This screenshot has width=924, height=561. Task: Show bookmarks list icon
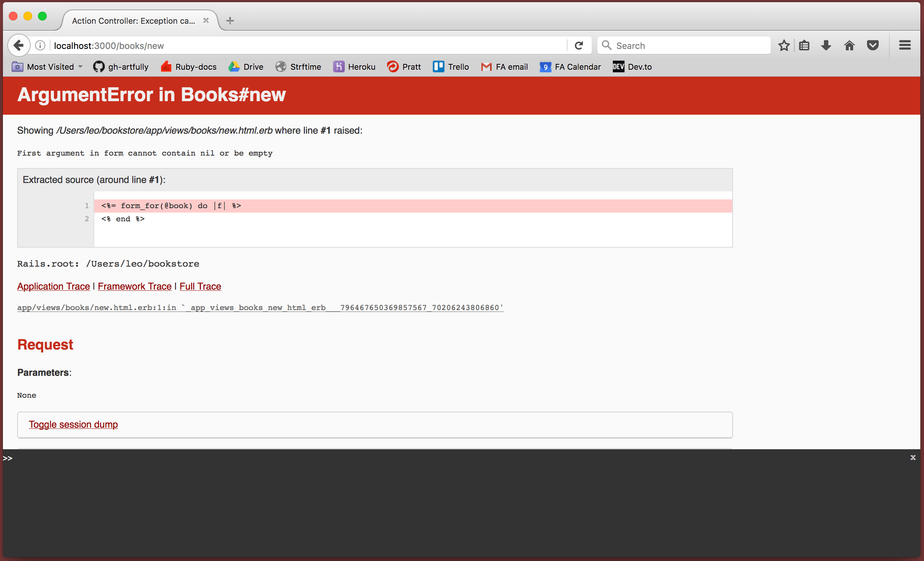coord(804,45)
